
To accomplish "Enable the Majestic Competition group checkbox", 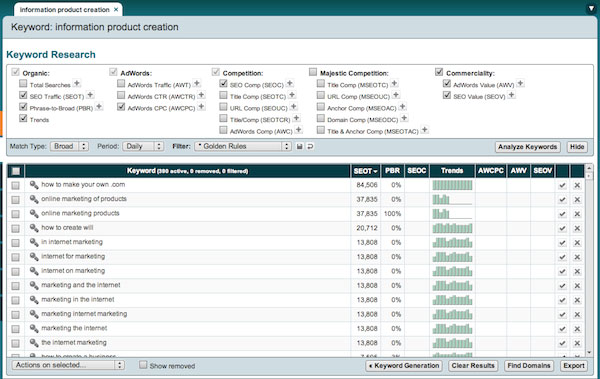I will click(313, 72).
